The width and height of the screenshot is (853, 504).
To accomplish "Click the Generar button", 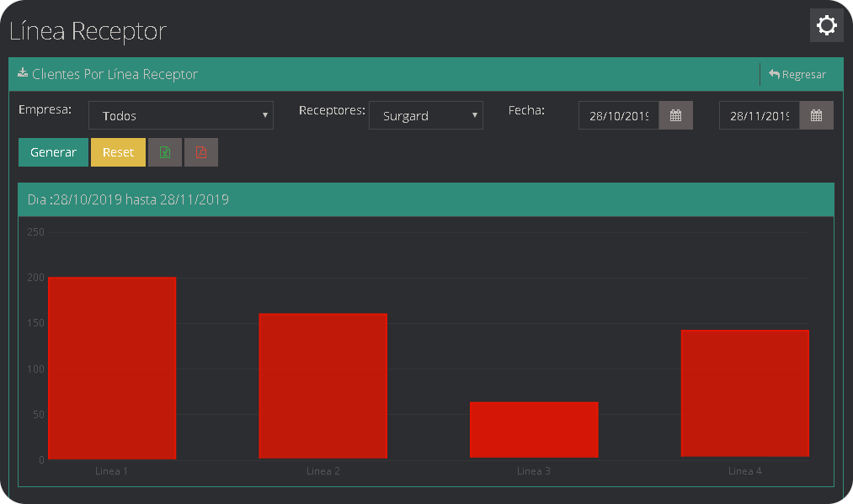I will (53, 152).
